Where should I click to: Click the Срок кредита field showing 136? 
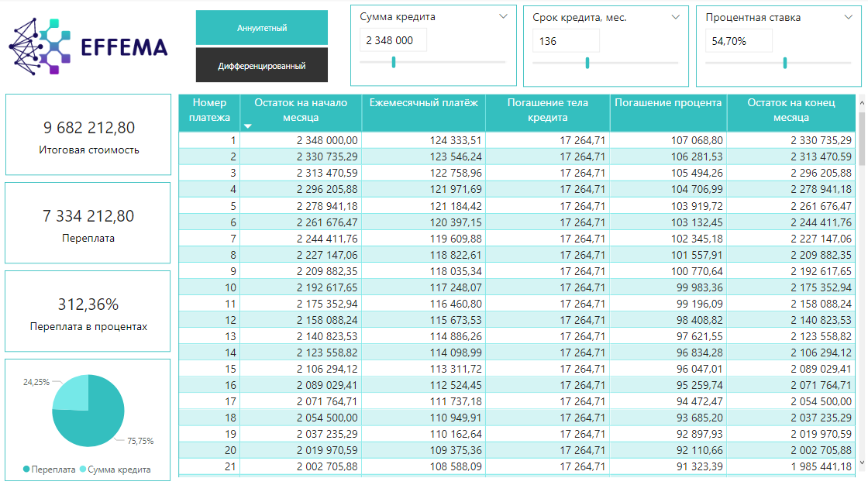pyautogui.click(x=566, y=41)
